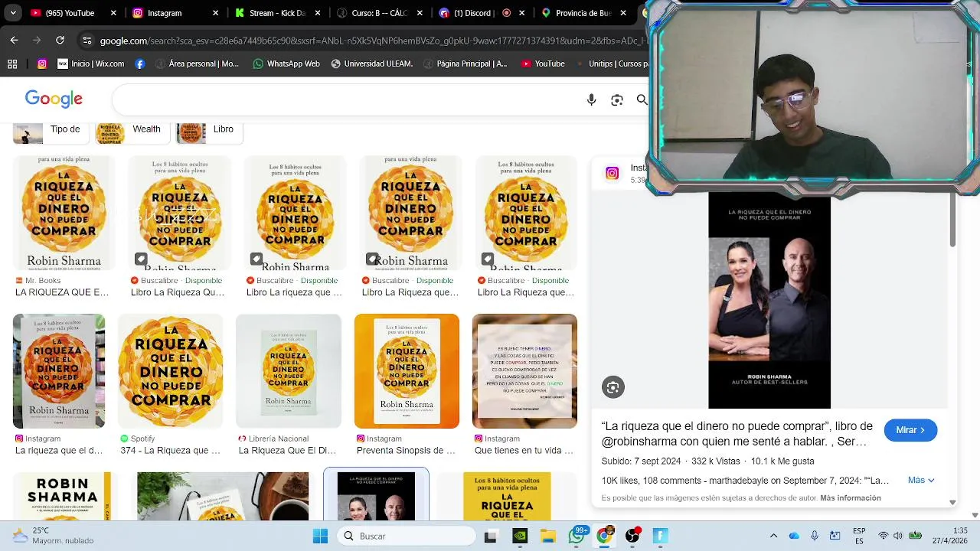980x551 pixels.
Task: Open NVIDIA app from taskbar
Action: tap(519, 536)
